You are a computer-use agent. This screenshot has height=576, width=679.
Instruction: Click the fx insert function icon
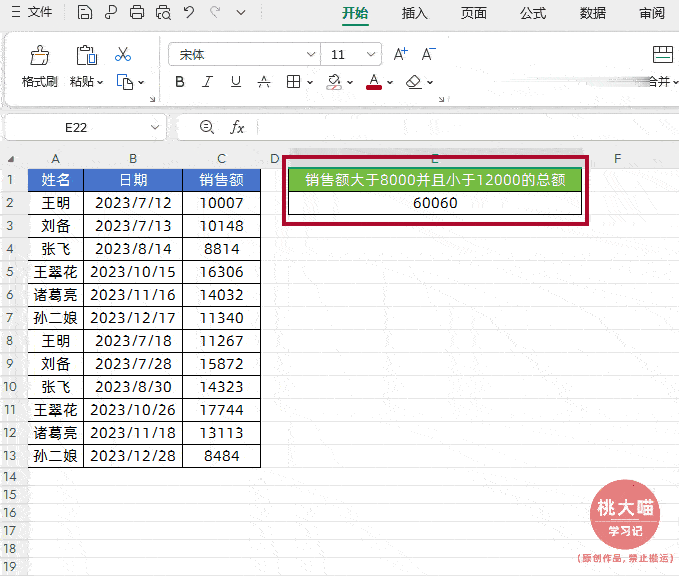pos(237,127)
